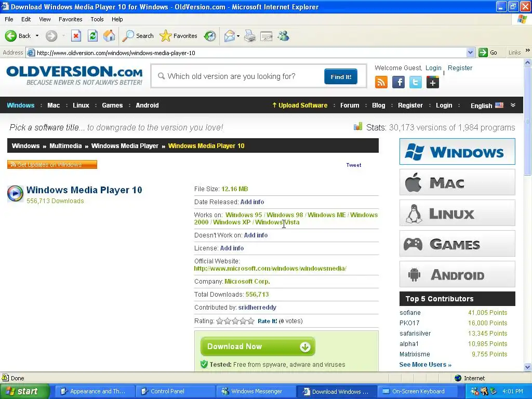Click US flag language icon

click(x=499, y=105)
